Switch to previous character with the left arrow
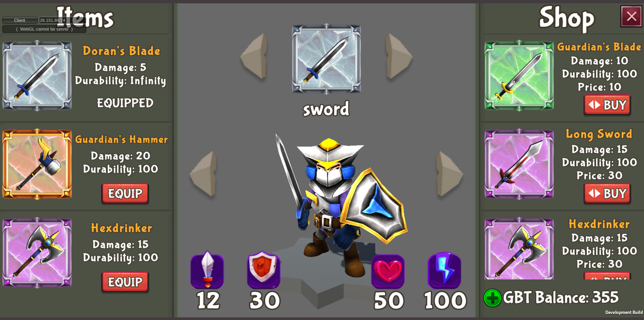Screen dimensions: 644x320 (203, 174)
